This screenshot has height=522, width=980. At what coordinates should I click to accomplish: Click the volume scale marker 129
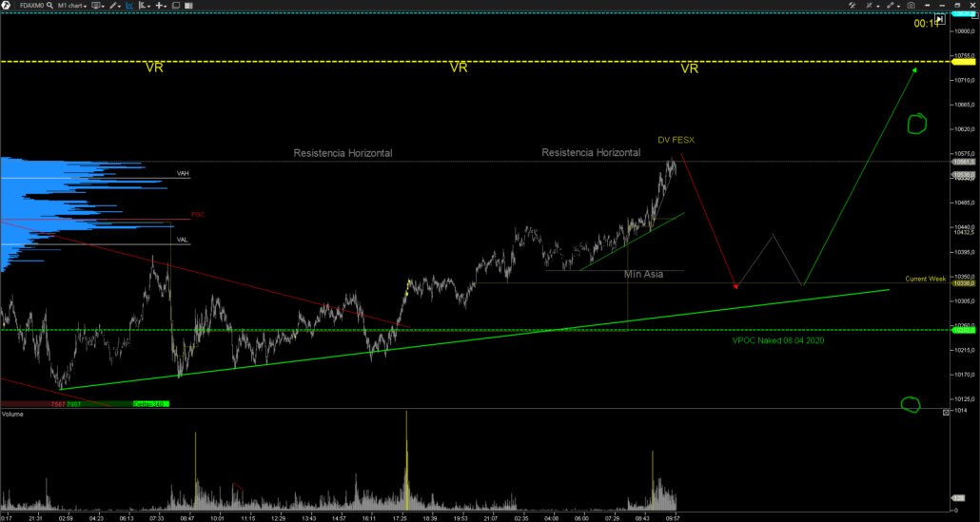[x=958, y=497]
